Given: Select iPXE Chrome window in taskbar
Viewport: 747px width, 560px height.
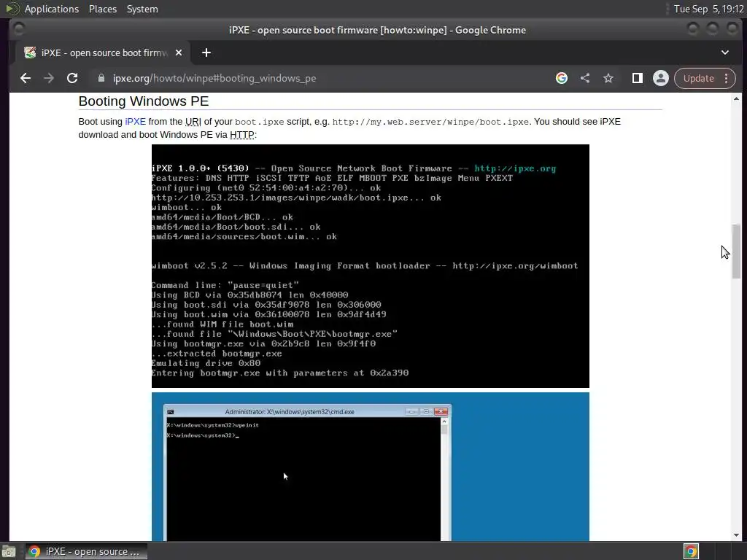Looking at the screenshot, I should (86, 551).
